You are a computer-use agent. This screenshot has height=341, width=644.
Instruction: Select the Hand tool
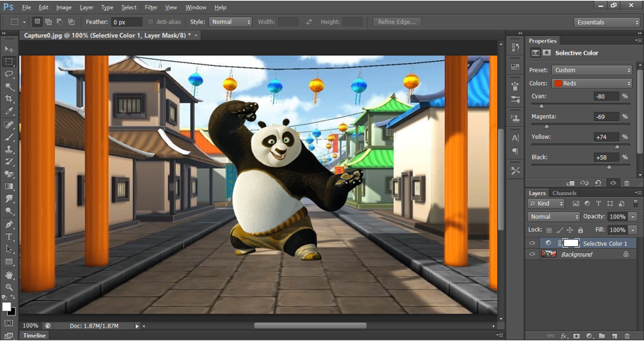pyautogui.click(x=9, y=274)
